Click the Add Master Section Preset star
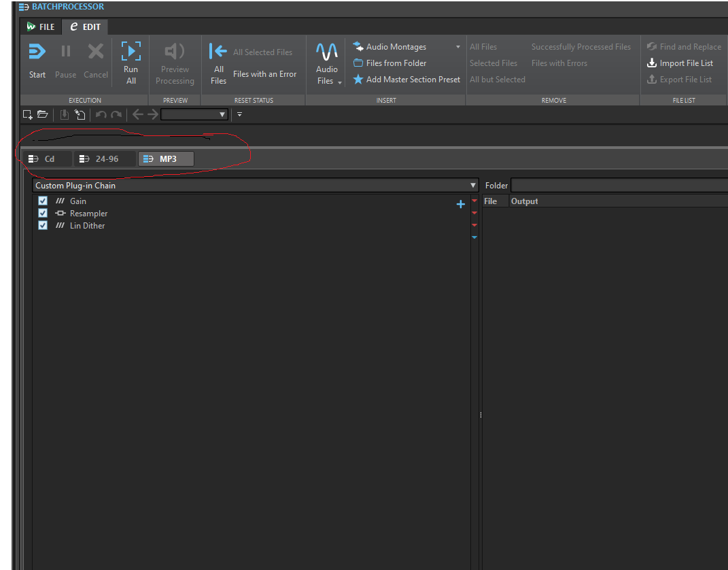 (x=358, y=80)
